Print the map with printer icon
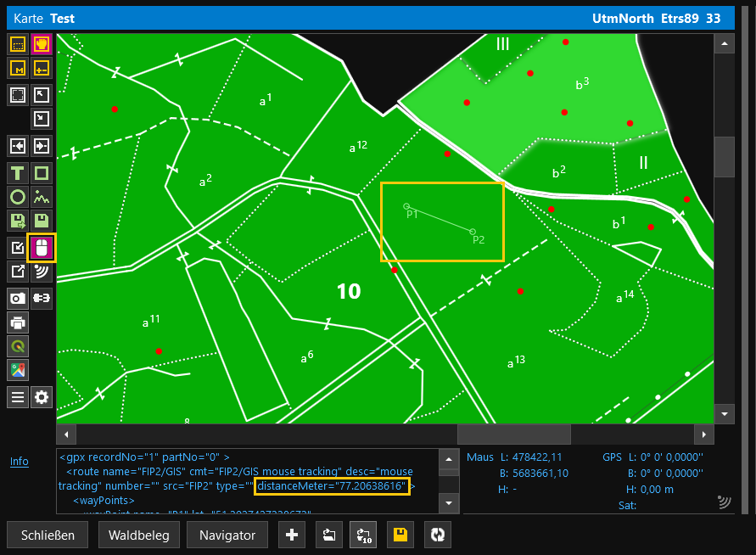 pyautogui.click(x=17, y=322)
